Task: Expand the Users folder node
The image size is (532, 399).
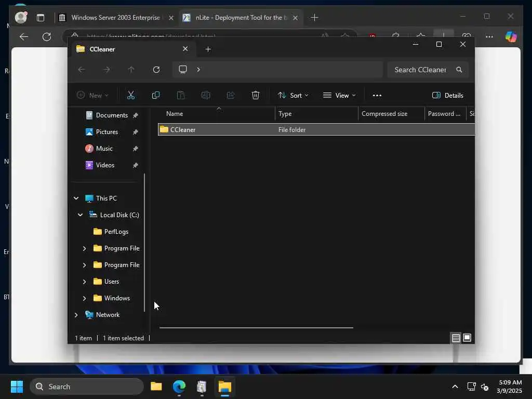Action: 84,282
